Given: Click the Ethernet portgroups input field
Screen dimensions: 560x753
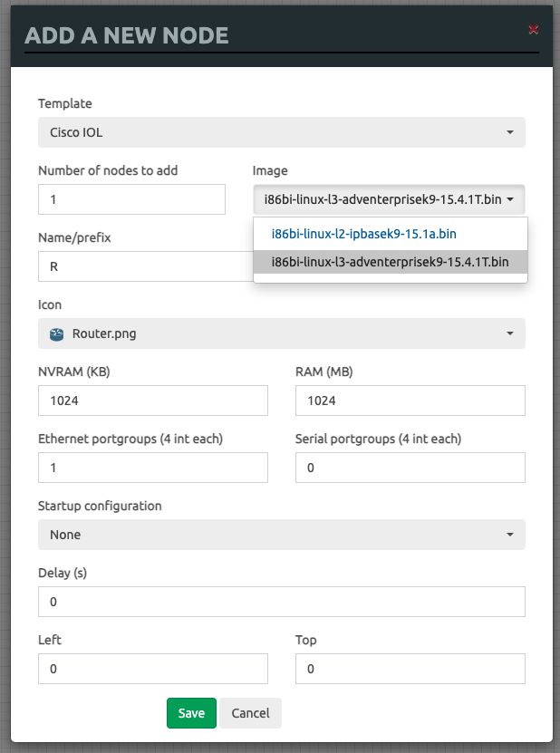Looking at the screenshot, I should [x=153, y=468].
